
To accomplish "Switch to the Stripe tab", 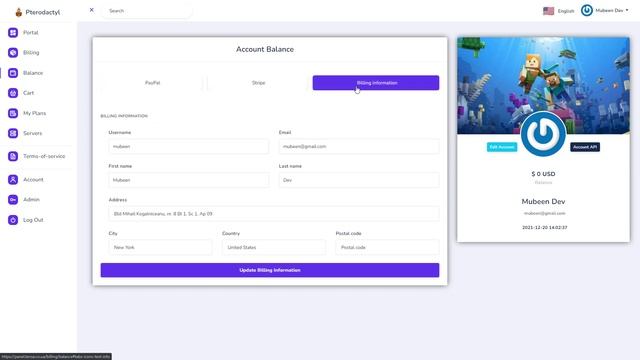I will tap(258, 83).
